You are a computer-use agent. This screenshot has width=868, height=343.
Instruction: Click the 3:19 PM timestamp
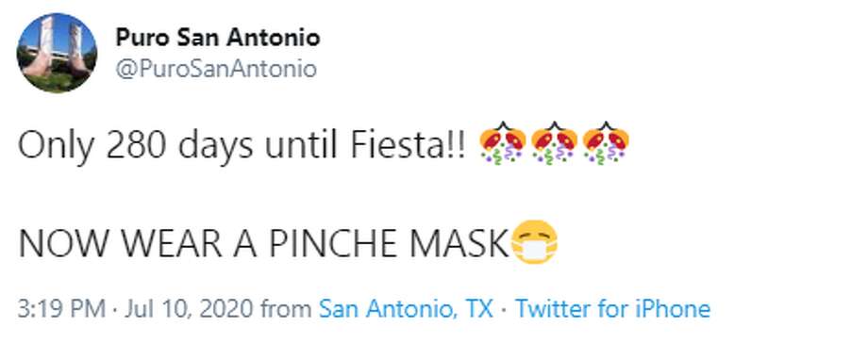pos(61,308)
